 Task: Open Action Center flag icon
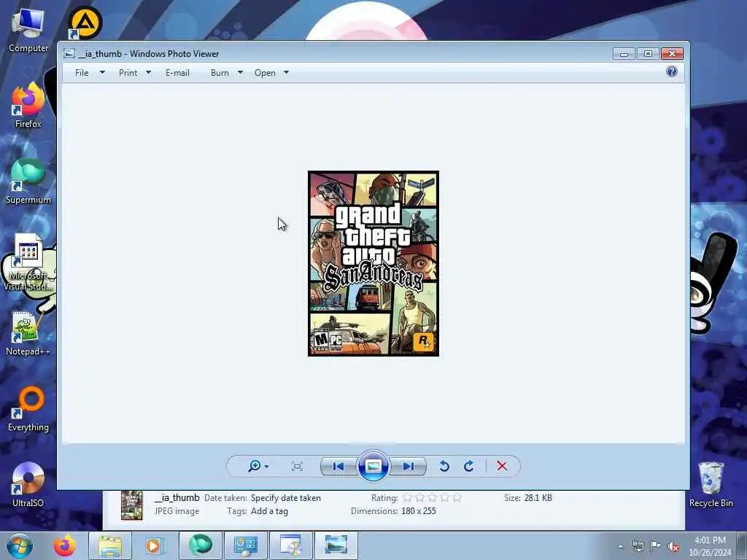[656, 546]
